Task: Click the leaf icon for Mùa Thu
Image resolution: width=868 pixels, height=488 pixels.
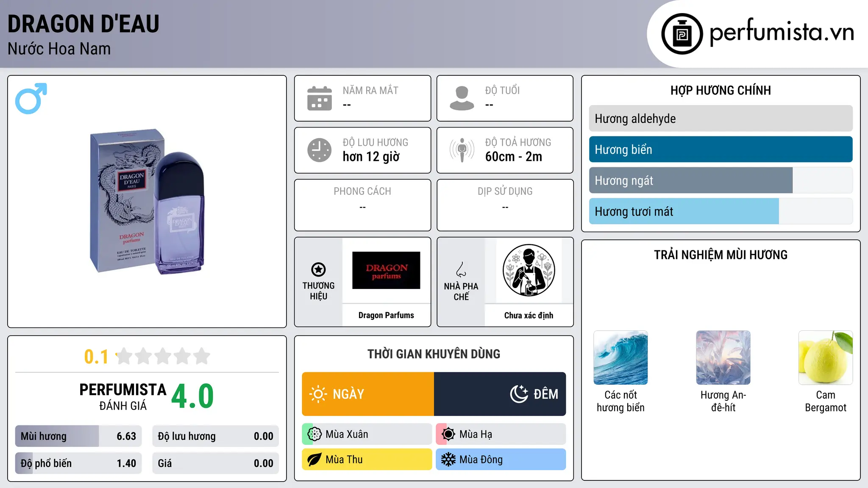Action: (x=314, y=460)
